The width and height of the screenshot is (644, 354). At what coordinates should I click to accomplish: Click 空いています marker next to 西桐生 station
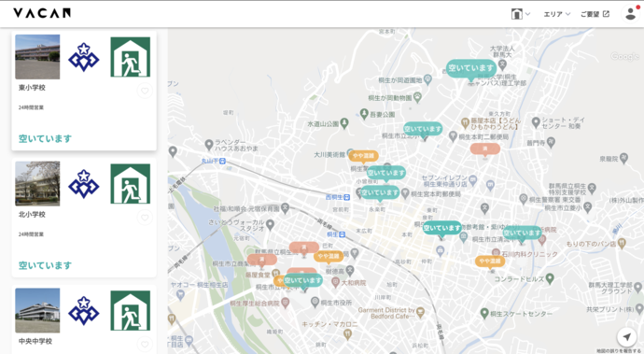[x=380, y=192]
